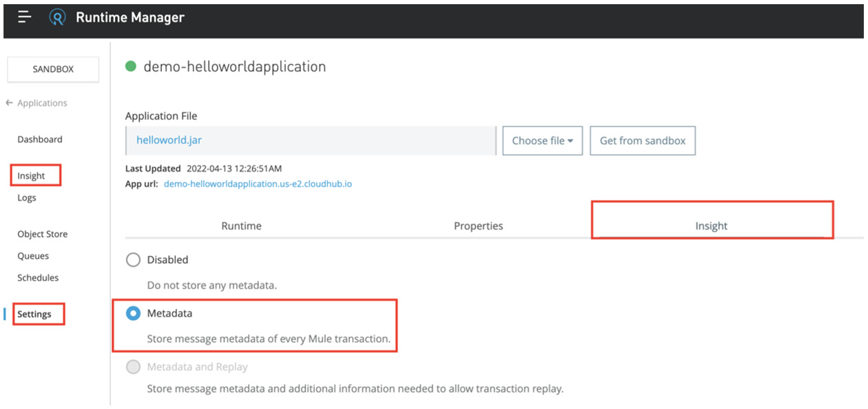
Task: Open the demo-helloworldapplication app url link
Action: click(257, 183)
